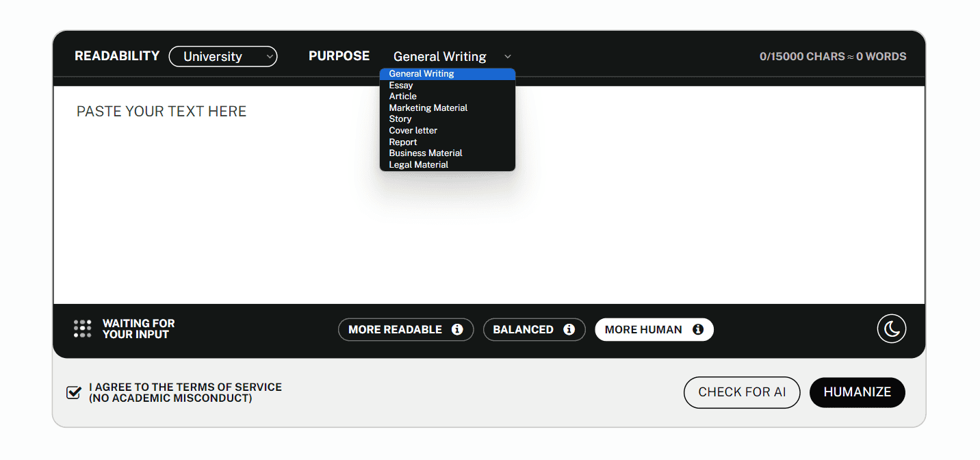The width and height of the screenshot is (980, 460).
Task: Click the Check for AI button
Action: 742,392
